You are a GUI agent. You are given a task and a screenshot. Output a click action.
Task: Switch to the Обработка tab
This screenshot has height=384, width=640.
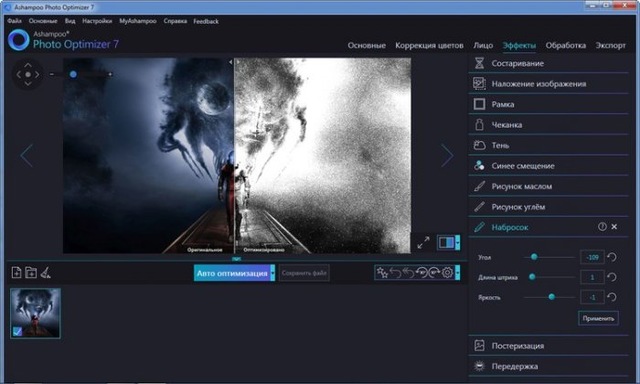pyautogui.click(x=565, y=45)
